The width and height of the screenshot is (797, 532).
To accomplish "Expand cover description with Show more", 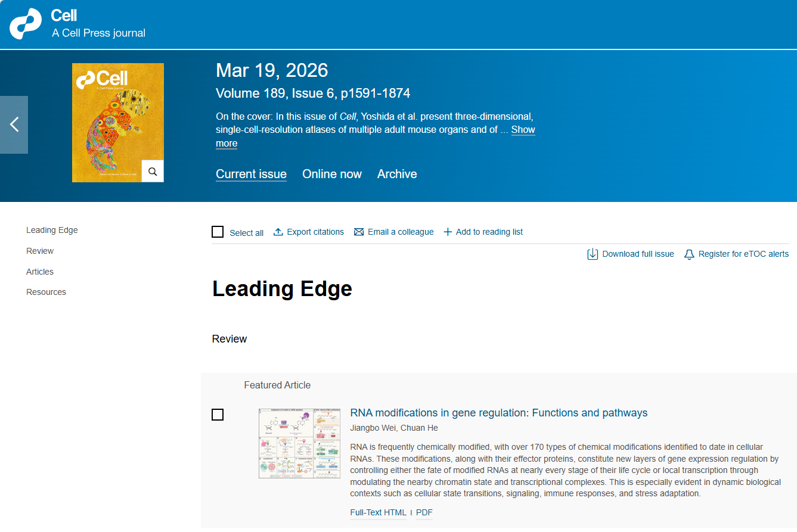I will (523, 130).
